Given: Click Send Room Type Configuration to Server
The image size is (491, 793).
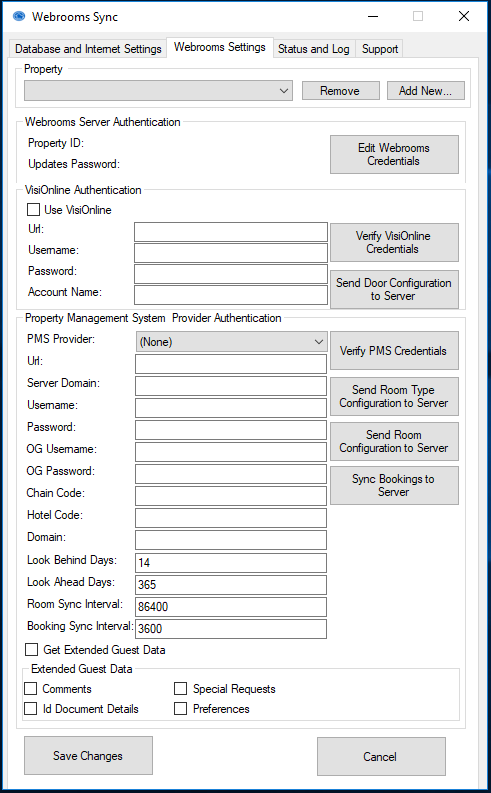Looking at the screenshot, I should coord(394,396).
